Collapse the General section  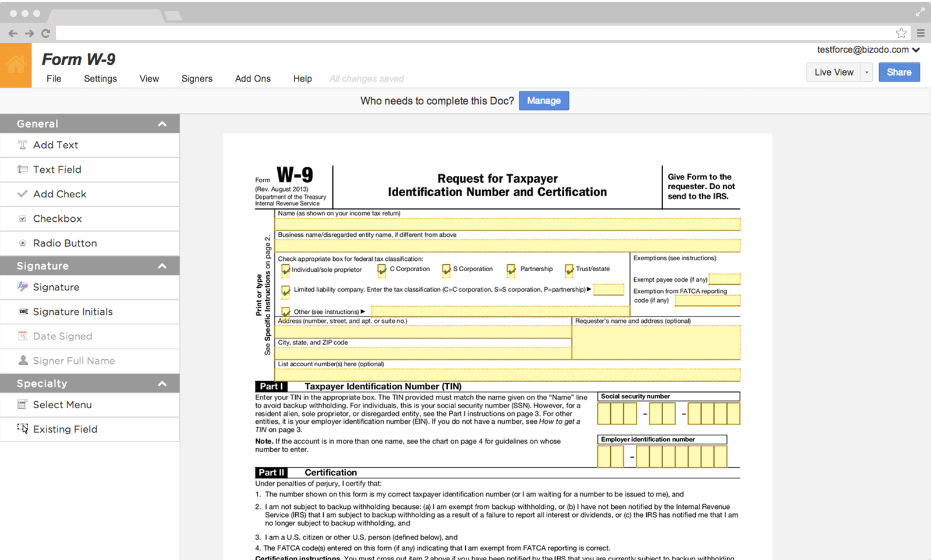click(x=162, y=124)
